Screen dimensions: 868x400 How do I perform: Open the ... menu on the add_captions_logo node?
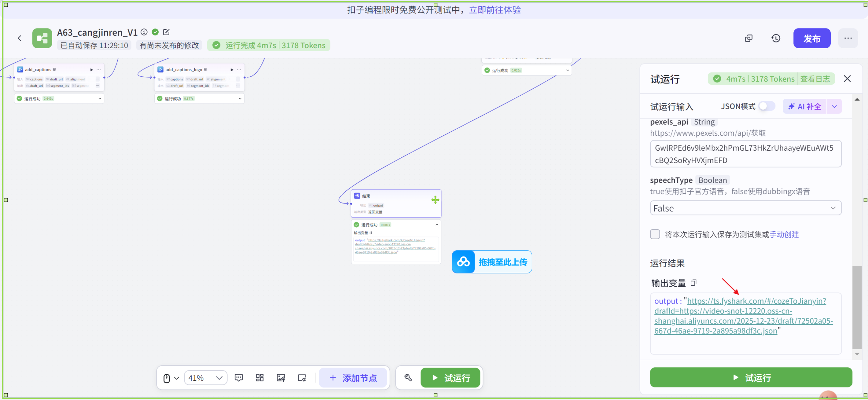click(239, 70)
